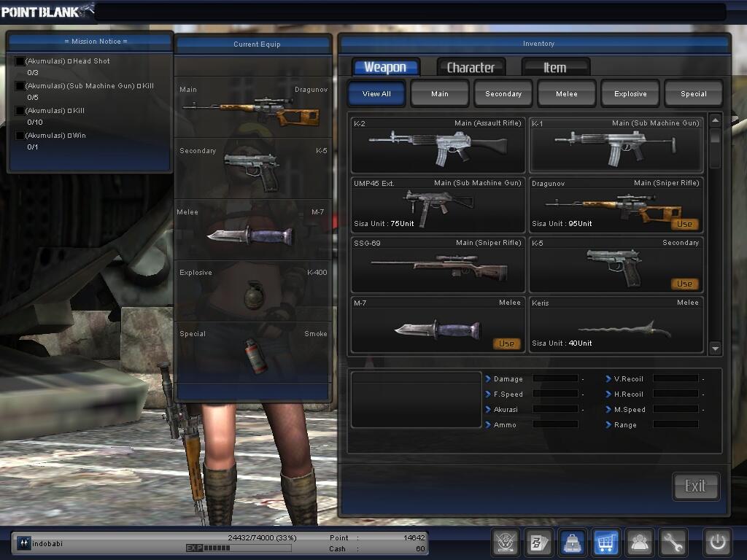747x560 pixels.
Task: Click the Ammo stat label
Action: pos(505,425)
